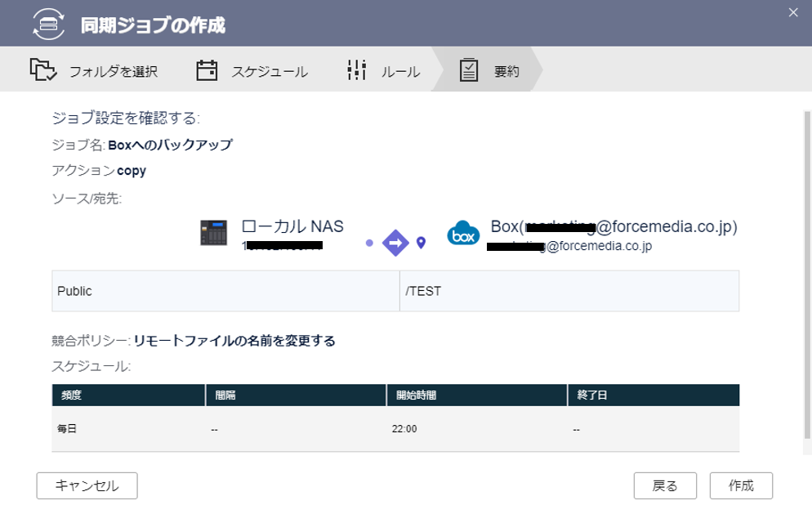Viewport: 812px width, 514px height.
Task: Click the sync job icon in header
Action: tap(48, 23)
